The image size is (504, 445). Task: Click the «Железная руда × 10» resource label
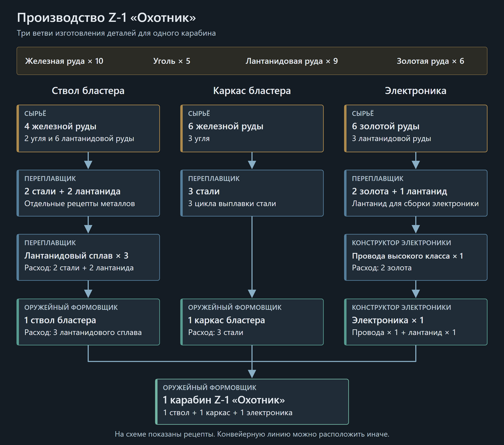65,61
